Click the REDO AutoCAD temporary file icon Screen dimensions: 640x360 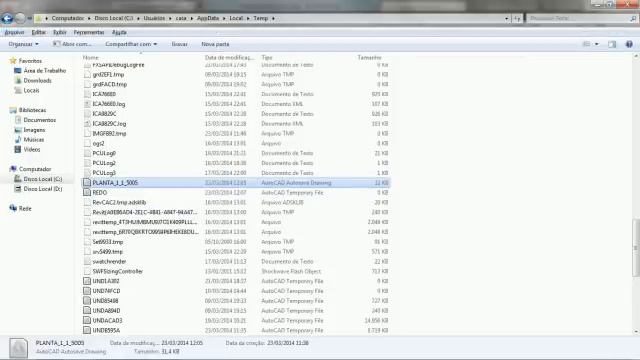pyautogui.click(x=87, y=193)
